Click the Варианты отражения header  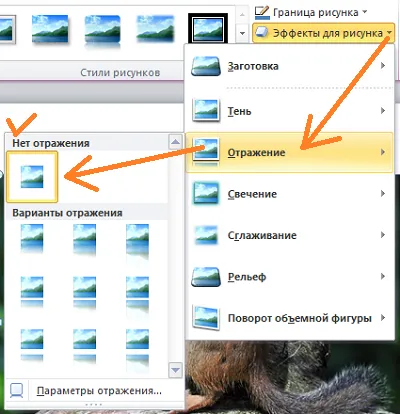[x=67, y=213]
